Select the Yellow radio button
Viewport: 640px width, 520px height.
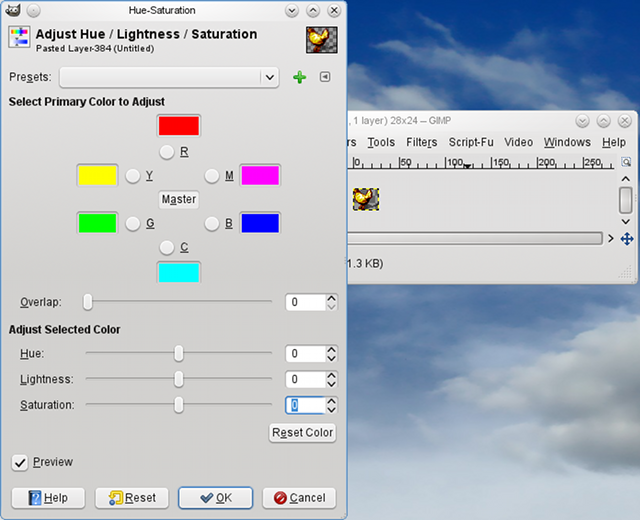[133, 176]
